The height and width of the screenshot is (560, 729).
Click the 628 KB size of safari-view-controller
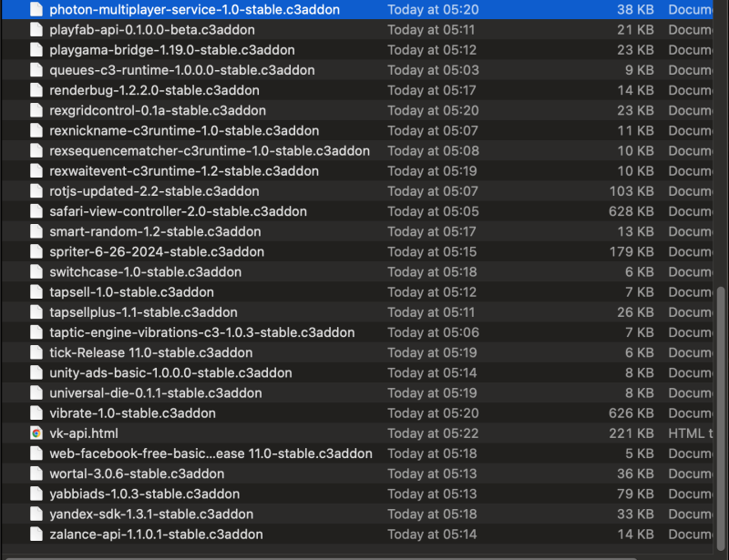631,211
